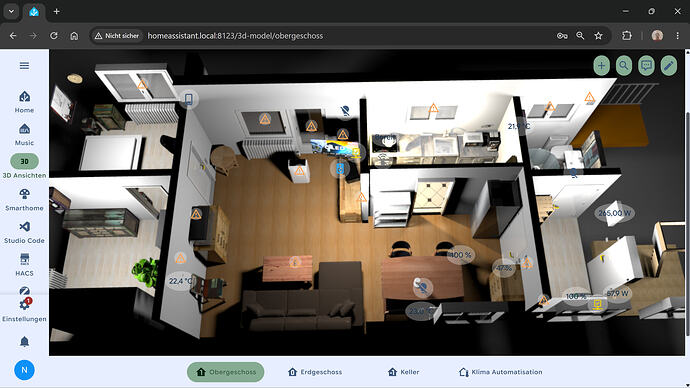This screenshot has width=690, height=388.
Task: Open the user profile N avatar
Action: tap(24, 370)
